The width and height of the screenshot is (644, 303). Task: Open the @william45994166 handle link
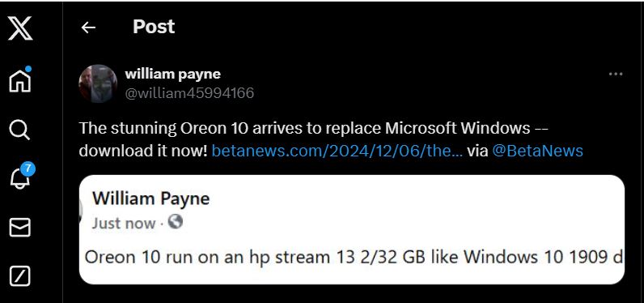tap(189, 93)
